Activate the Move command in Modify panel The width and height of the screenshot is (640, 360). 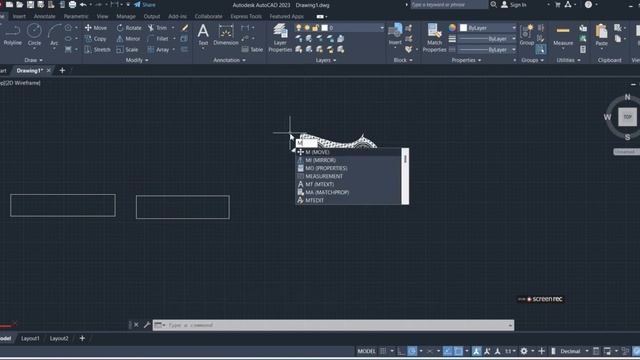coord(96,28)
